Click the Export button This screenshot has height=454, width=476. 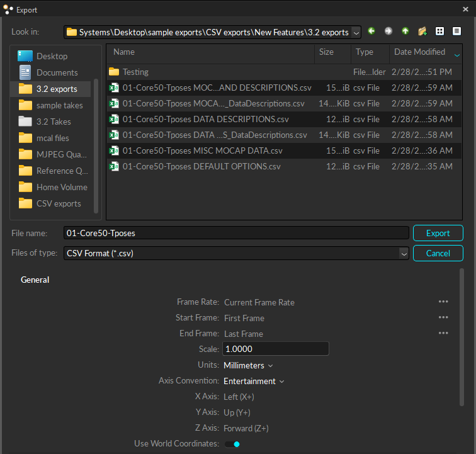pos(438,233)
